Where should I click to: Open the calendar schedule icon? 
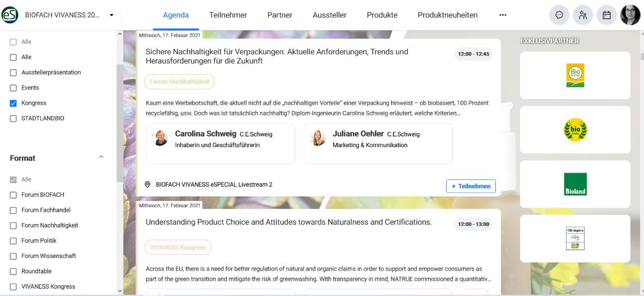[607, 15]
